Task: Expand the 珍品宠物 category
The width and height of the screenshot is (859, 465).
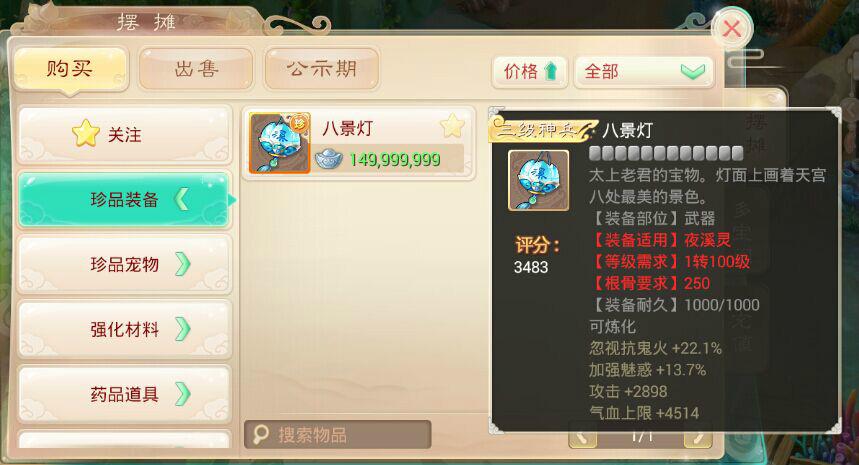Action: pos(124,265)
